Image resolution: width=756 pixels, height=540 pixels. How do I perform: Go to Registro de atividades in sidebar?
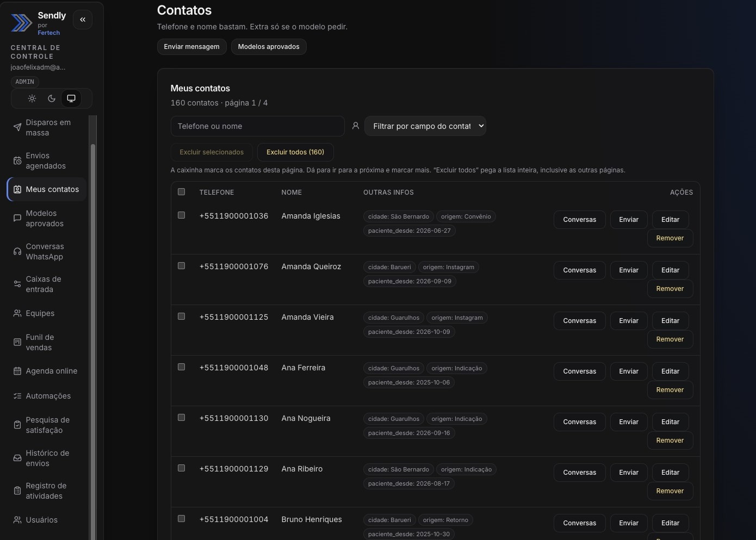click(x=47, y=491)
